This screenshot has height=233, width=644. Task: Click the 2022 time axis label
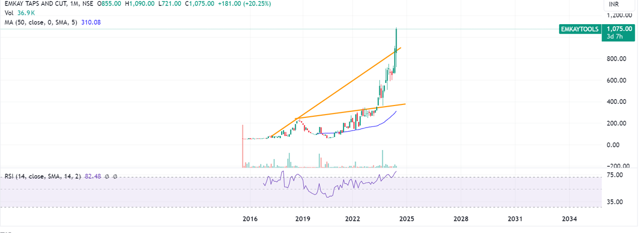tap(352, 219)
